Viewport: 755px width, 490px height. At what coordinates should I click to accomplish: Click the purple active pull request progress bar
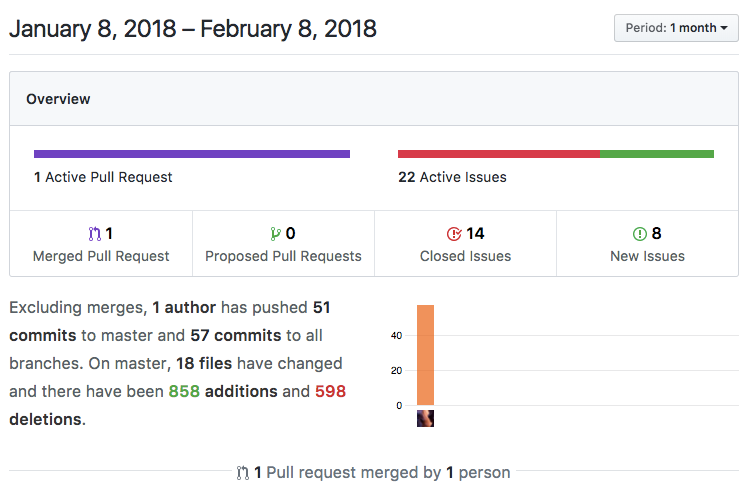192,154
